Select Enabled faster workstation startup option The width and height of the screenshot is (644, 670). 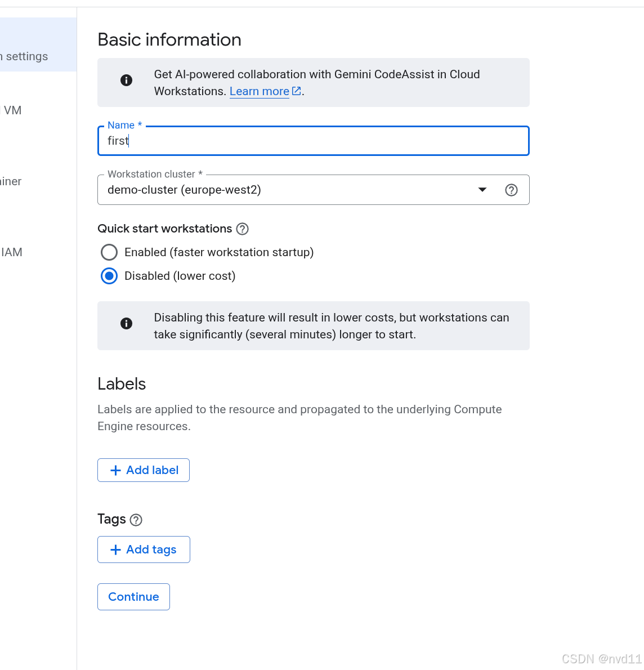coord(109,252)
